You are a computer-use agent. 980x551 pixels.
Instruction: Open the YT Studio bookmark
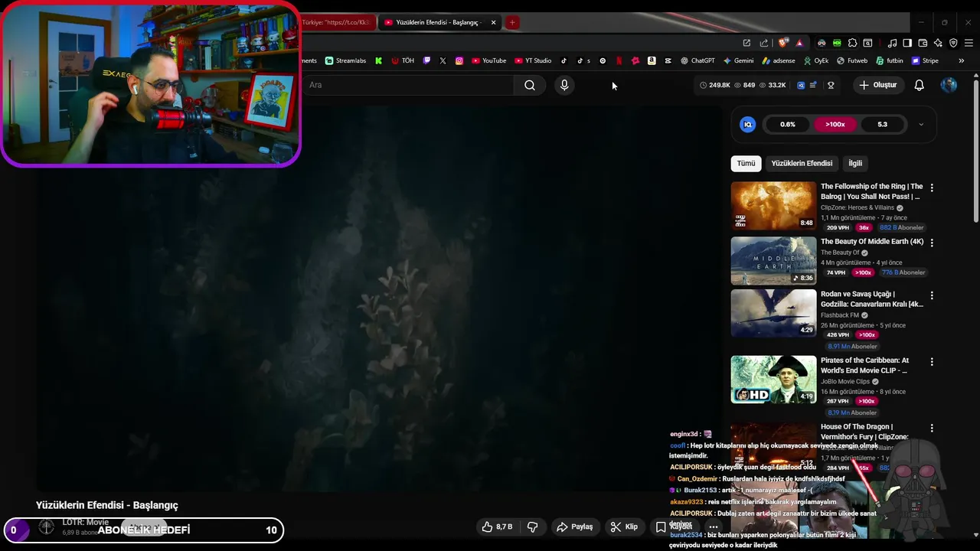click(533, 60)
